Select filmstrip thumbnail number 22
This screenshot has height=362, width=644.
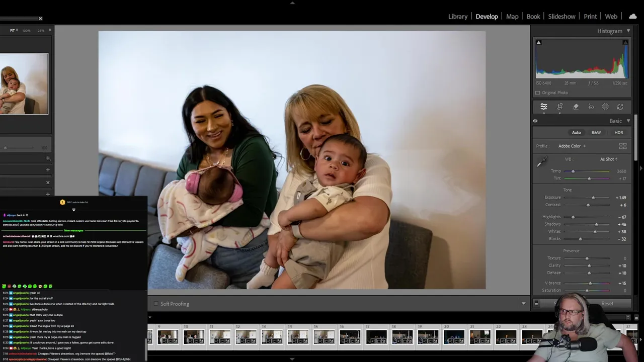506,337
